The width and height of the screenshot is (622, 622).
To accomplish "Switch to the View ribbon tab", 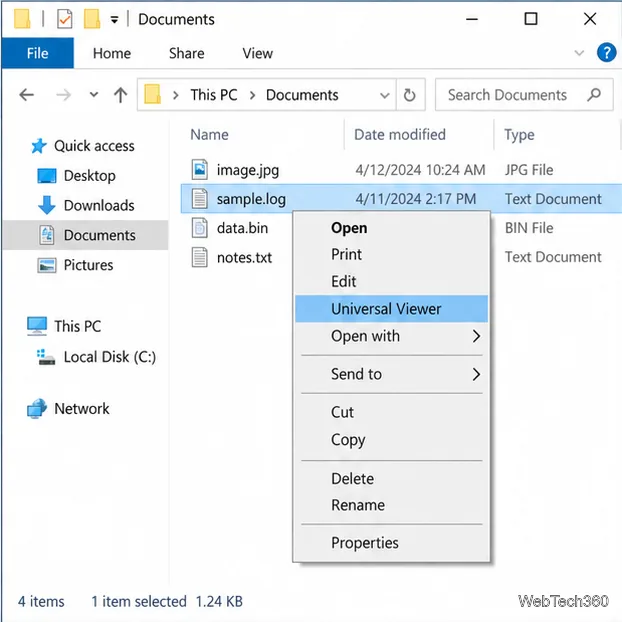I will [x=258, y=53].
